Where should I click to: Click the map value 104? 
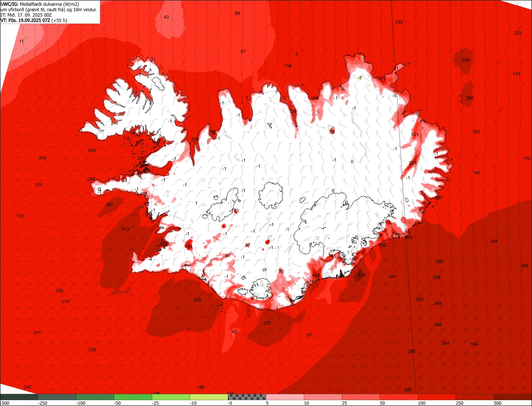(x=288, y=66)
